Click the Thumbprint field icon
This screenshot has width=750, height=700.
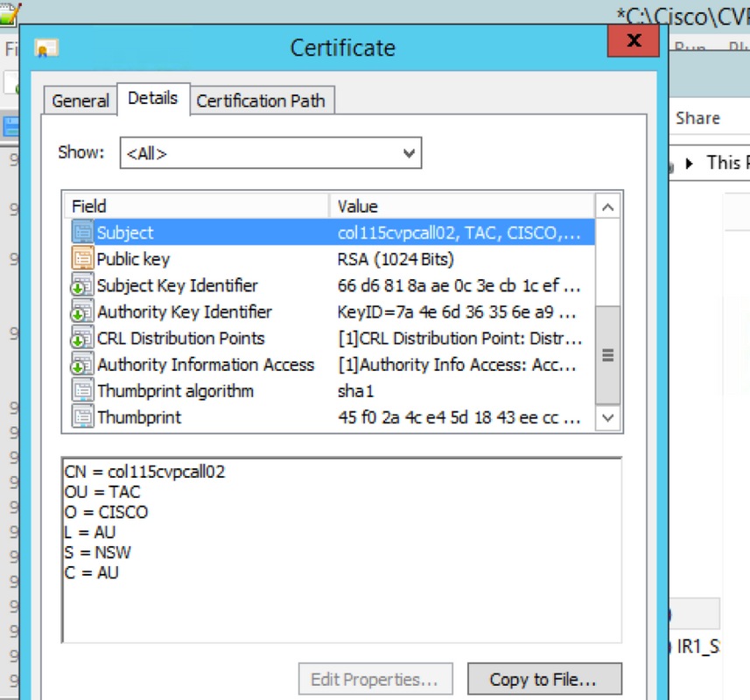point(82,417)
